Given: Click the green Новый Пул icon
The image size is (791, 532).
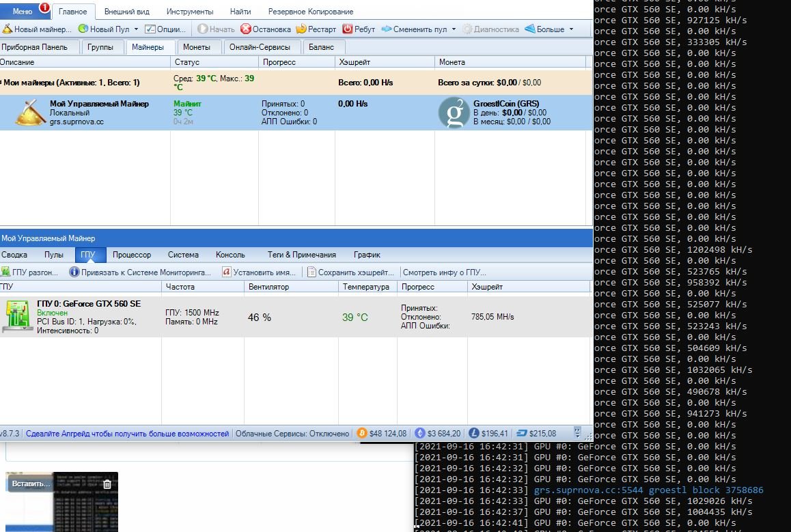Looking at the screenshot, I should click(83, 29).
